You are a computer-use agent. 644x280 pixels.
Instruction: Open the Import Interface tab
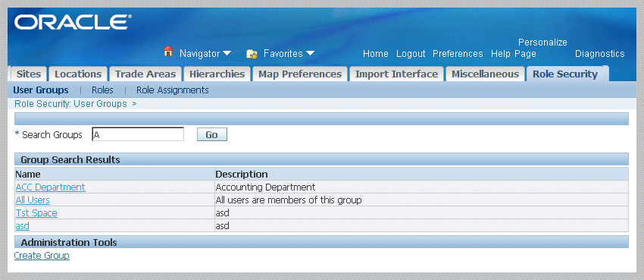(x=396, y=74)
